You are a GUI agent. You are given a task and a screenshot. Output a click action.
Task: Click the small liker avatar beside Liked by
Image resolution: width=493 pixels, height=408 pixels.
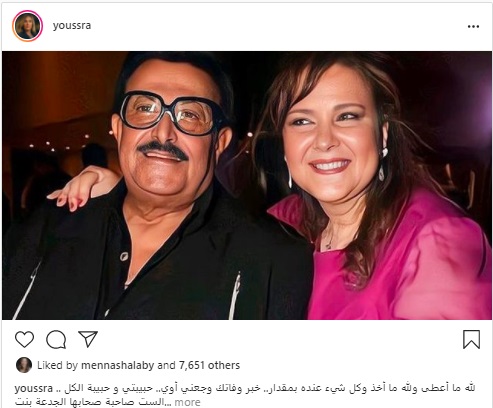click(24, 365)
